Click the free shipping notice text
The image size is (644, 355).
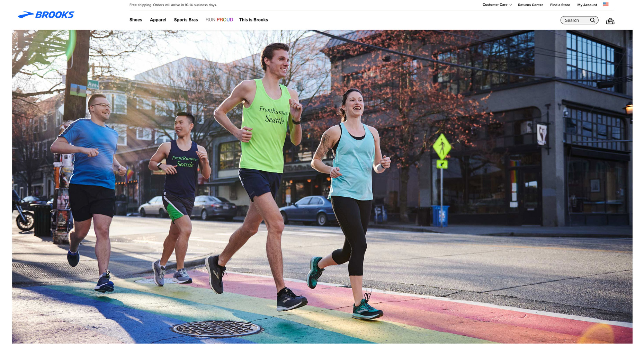(x=173, y=5)
